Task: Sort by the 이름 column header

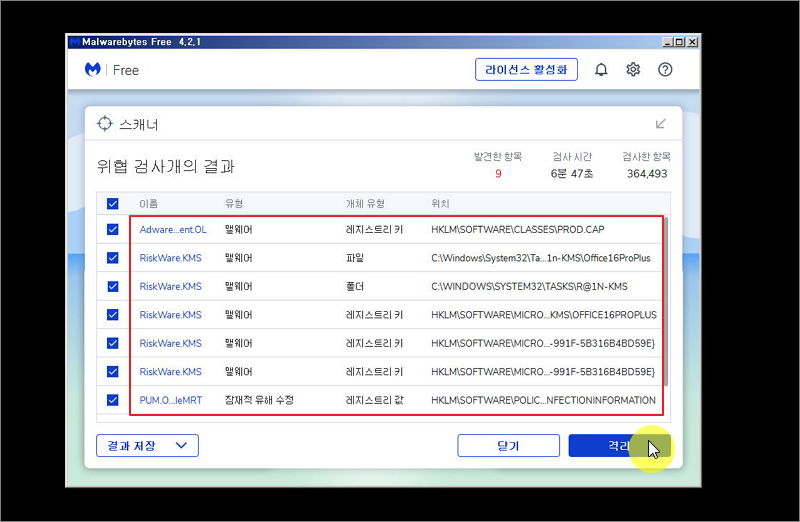Action: click(148, 204)
